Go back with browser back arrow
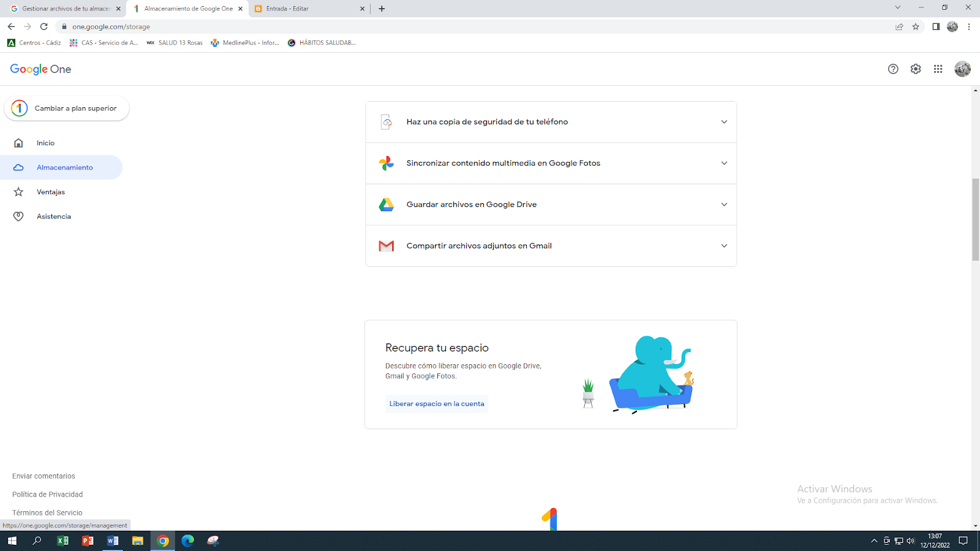980x551 pixels. [x=11, y=26]
